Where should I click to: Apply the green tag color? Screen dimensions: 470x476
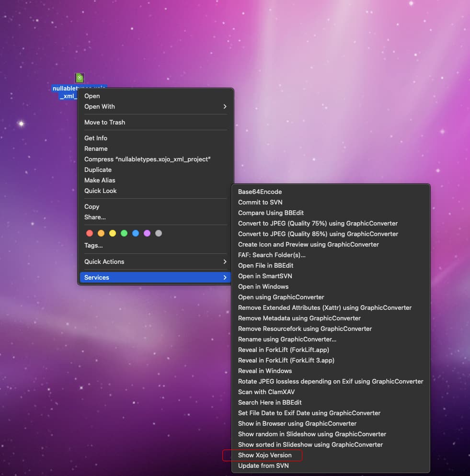point(124,233)
